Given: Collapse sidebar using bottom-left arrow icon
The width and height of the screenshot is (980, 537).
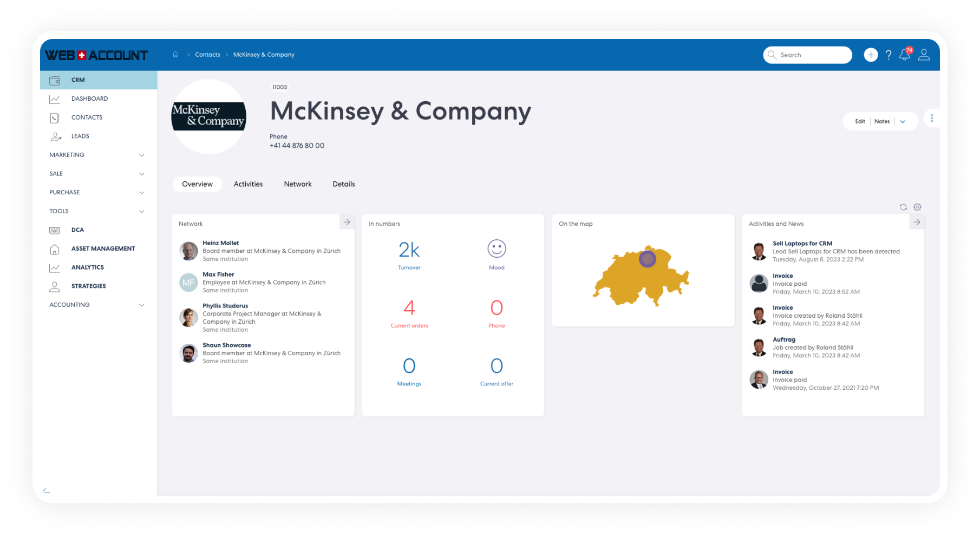Looking at the screenshot, I should click(47, 490).
